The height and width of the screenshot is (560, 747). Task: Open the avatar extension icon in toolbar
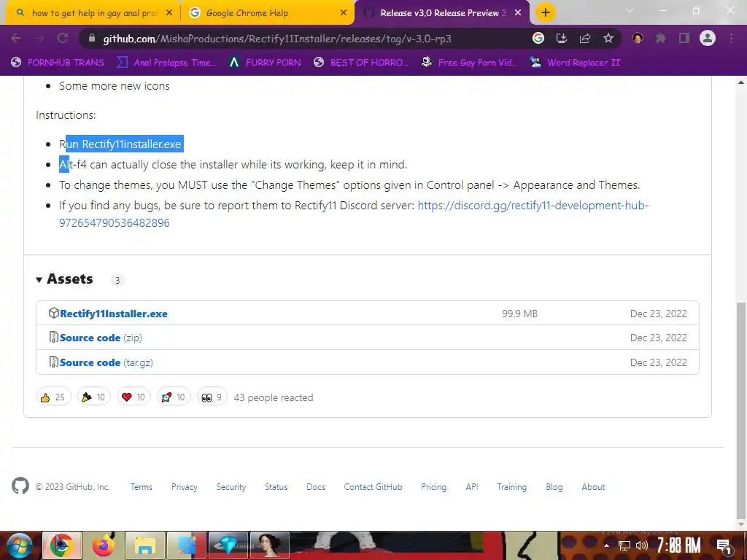pos(638,39)
